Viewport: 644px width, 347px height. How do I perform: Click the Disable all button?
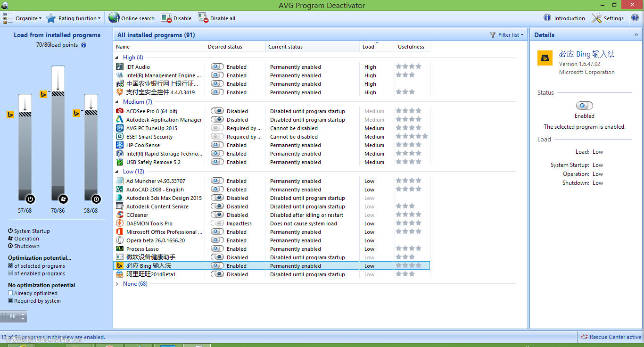[216, 18]
